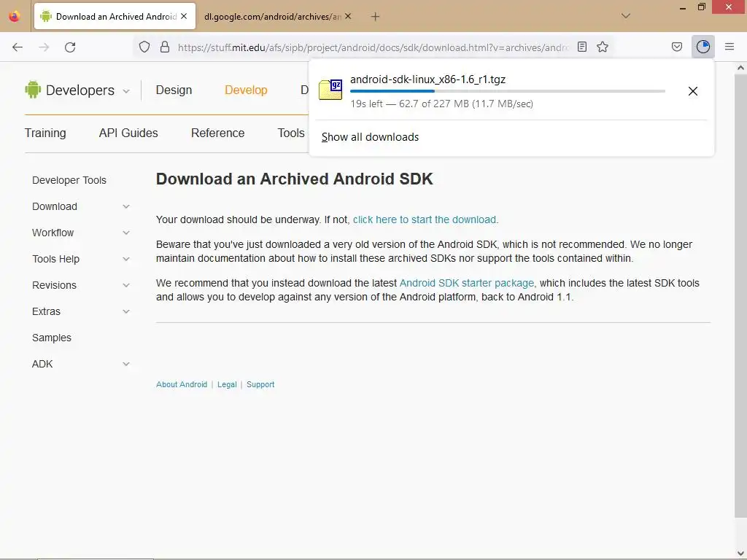Open the Save to Pocket icon
Screen dimensions: 747x560
[677, 47]
